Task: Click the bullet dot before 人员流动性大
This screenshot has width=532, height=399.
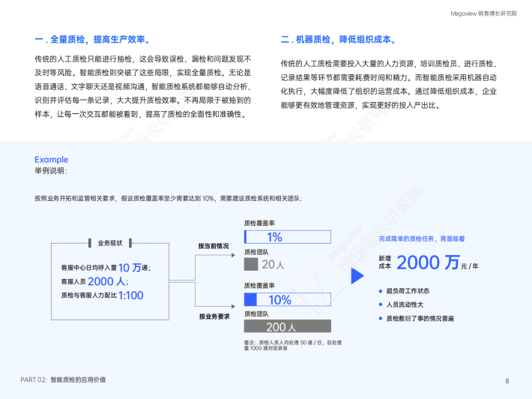Action: coord(381,304)
